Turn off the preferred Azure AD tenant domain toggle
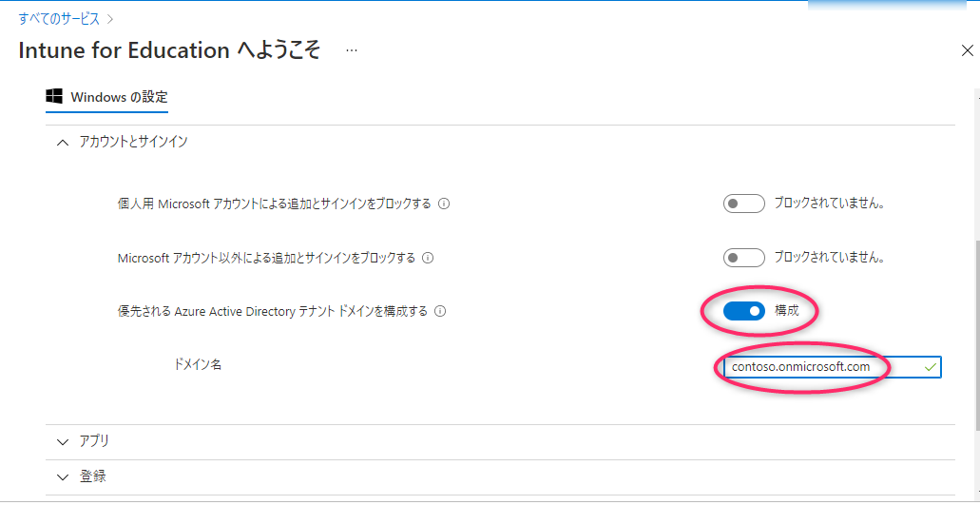The height and width of the screenshot is (505, 980). click(x=743, y=311)
